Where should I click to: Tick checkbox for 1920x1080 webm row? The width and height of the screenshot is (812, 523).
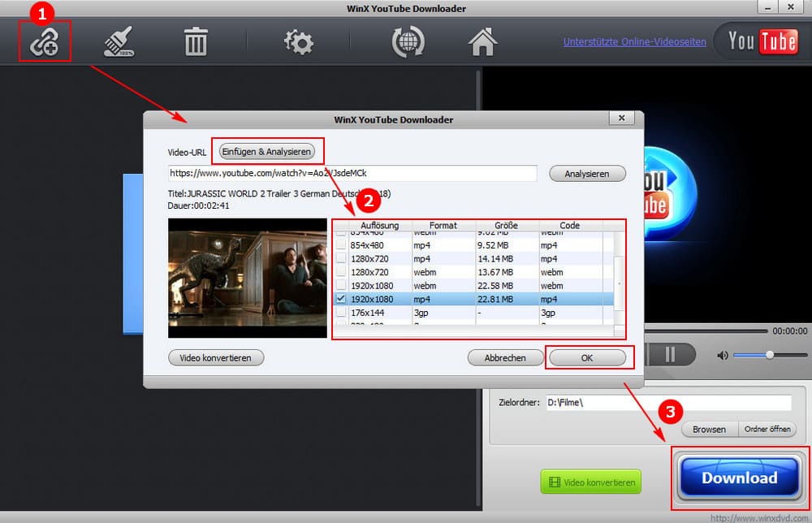(x=341, y=285)
